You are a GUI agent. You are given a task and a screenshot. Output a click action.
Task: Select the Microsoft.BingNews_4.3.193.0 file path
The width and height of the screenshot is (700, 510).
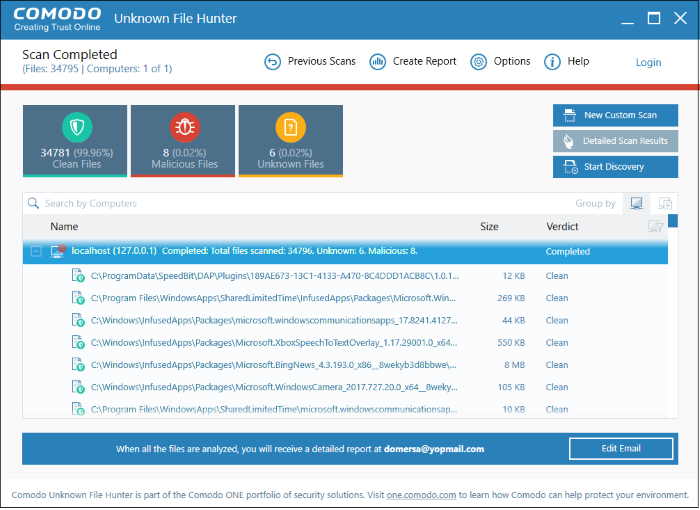[x=273, y=365]
